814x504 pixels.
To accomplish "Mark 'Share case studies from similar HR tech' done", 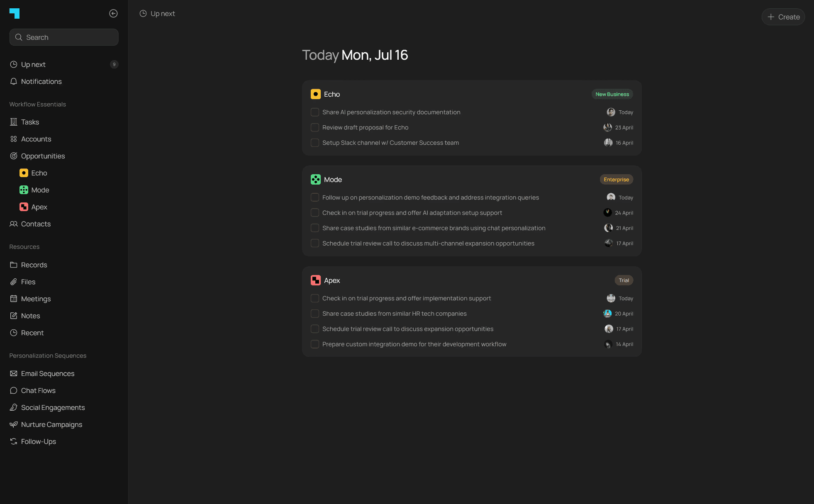I will [x=315, y=314].
